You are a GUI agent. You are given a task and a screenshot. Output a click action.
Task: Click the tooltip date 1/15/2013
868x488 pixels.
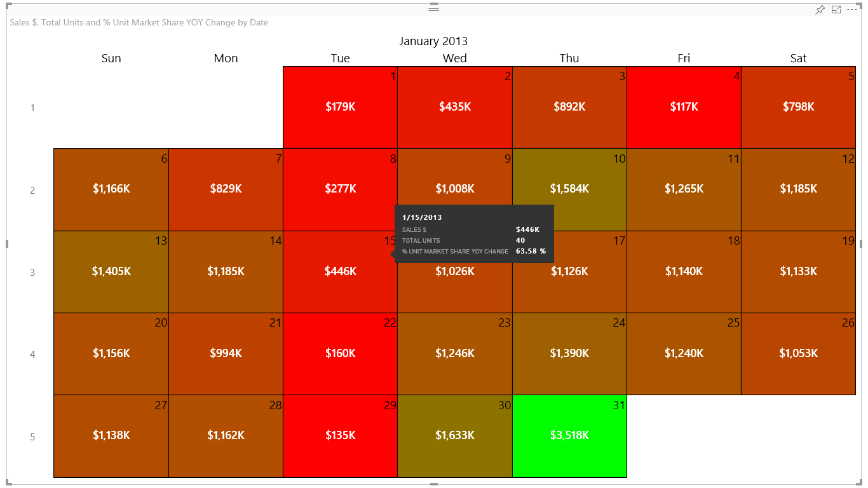point(421,217)
